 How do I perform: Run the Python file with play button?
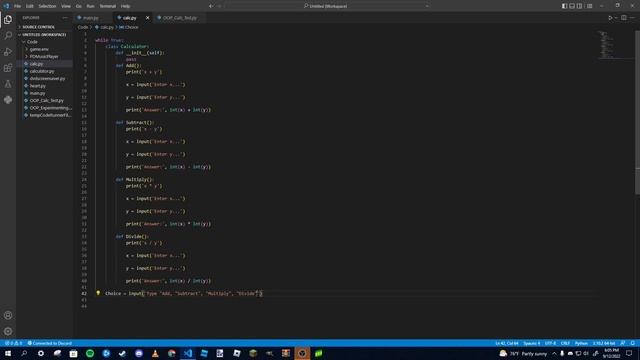click(x=610, y=18)
